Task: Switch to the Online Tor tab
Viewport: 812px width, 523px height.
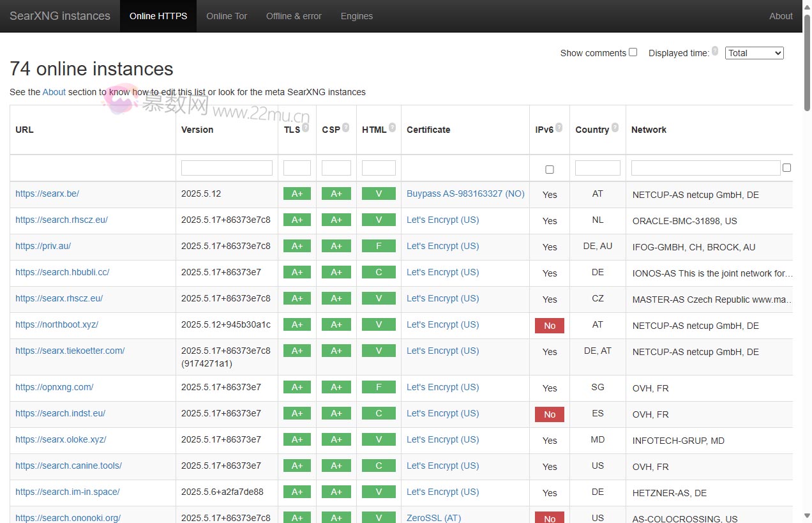Action: (227, 16)
